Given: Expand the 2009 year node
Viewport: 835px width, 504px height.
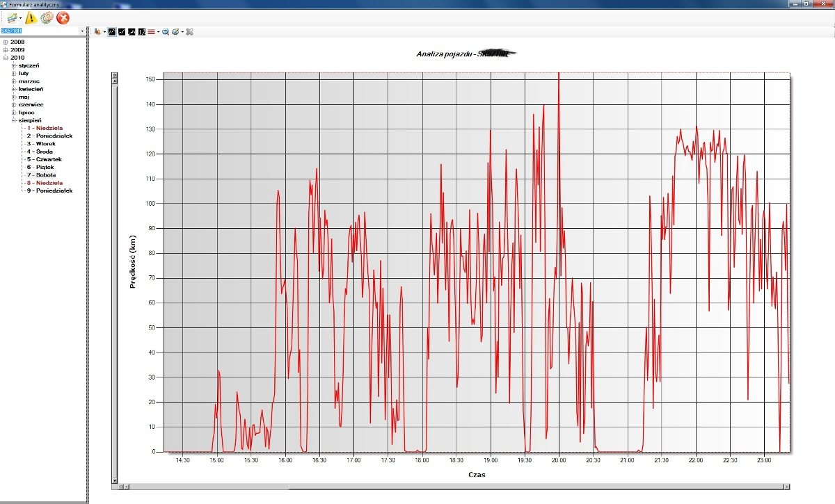Looking at the screenshot, I should tap(6, 50).
